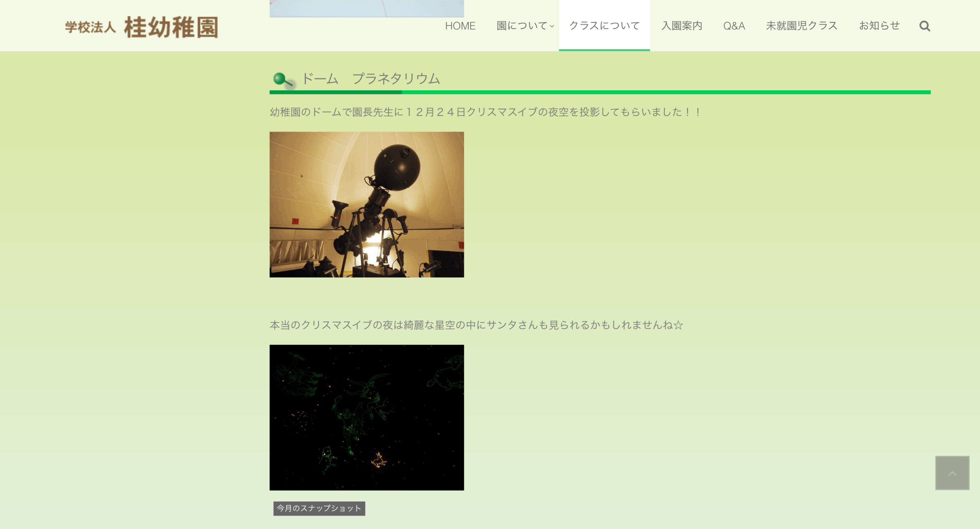Viewport: 980px width, 529px height.
Task: Open the planetarium projector photo
Action: pyautogui.click(x=367, y=205)
